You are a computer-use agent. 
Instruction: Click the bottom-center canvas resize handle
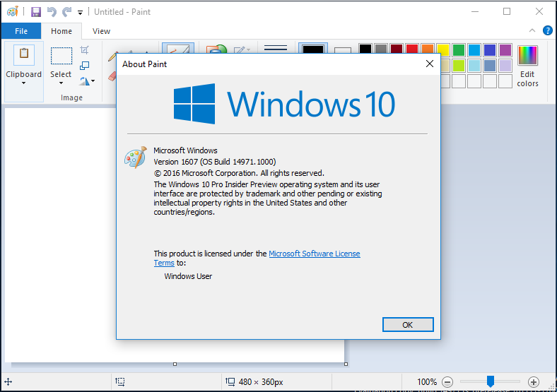click(175, 364)
